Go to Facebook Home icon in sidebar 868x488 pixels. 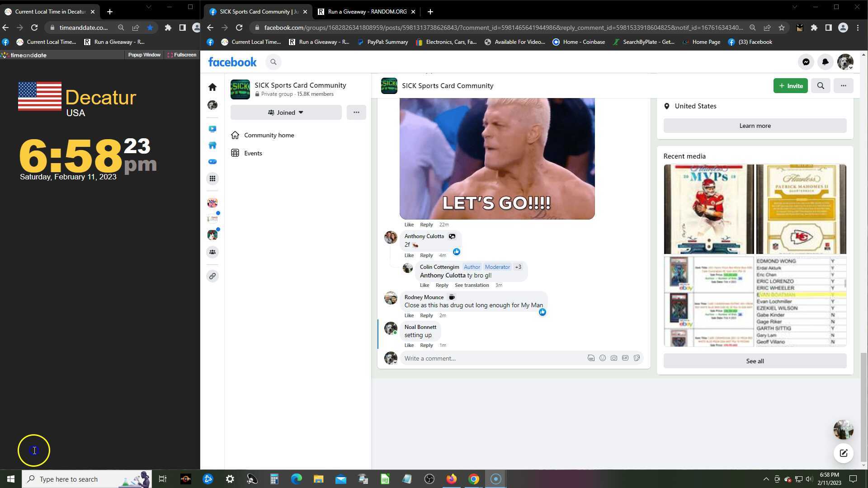tap(212, 87)
